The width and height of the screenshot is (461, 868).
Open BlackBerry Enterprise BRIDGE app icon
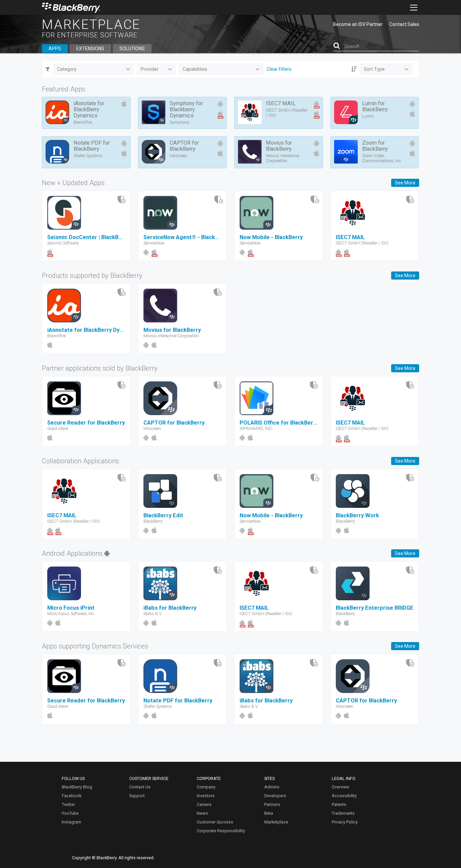pos(353,583)
